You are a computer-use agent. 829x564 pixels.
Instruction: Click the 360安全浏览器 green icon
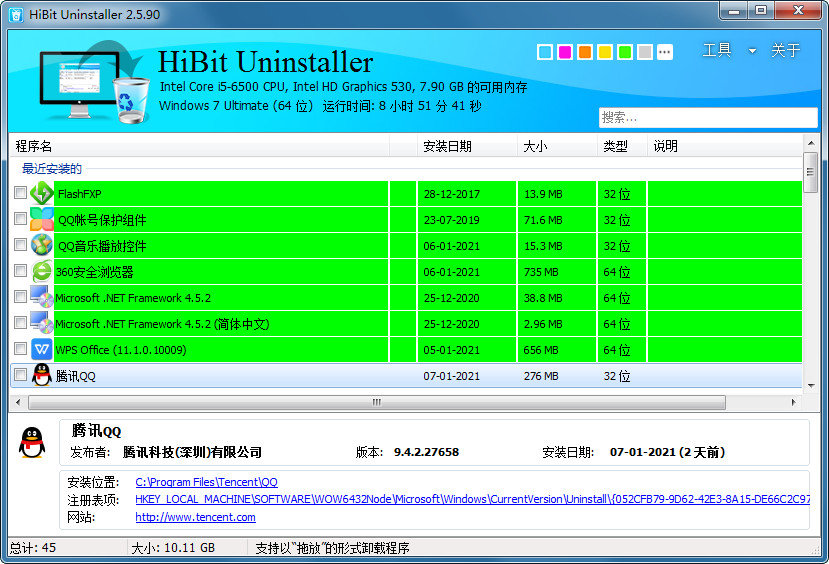click(x=42, y=271)
